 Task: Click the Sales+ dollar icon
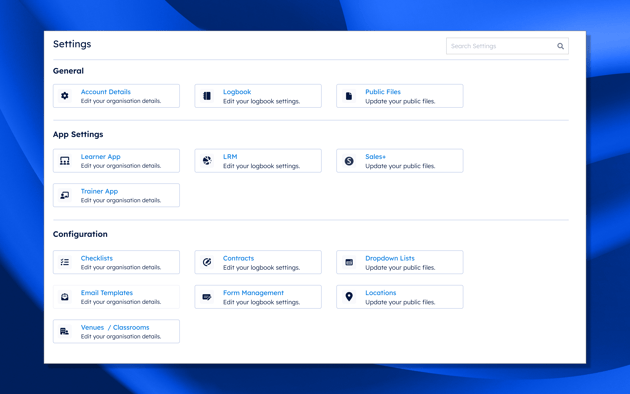click(x=349, y=161)
